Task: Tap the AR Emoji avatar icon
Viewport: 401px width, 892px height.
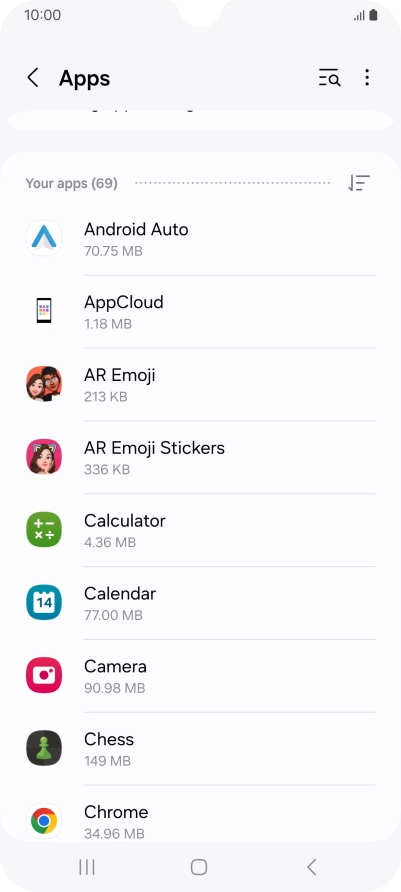Action: tap(44, 384)
